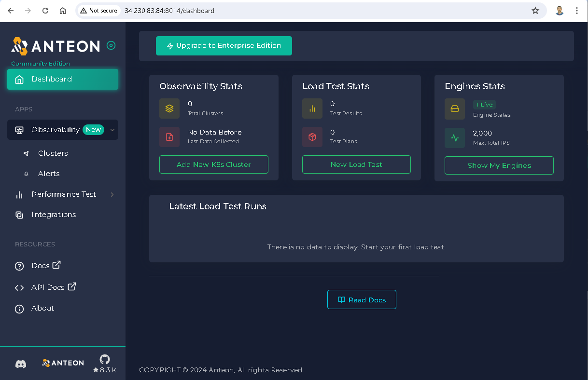Open the GitHub stars icon
Screen dimensions: 588x380
pyautogui.click(x=105, y=360)
